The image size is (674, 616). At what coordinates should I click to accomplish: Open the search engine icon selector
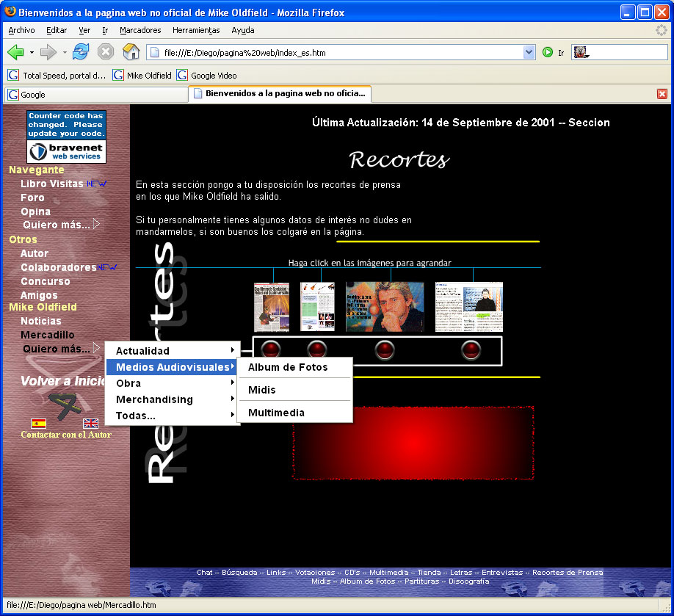[x=581, y=52]
